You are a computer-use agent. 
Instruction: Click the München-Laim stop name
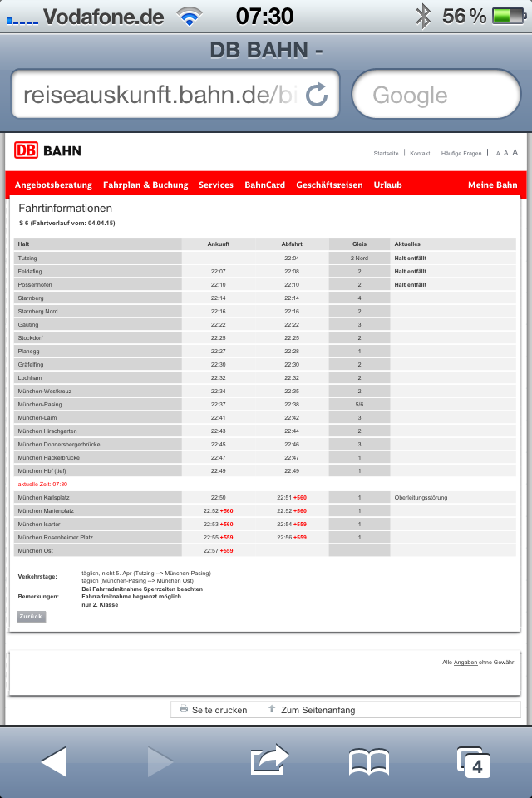pos(37,417)
